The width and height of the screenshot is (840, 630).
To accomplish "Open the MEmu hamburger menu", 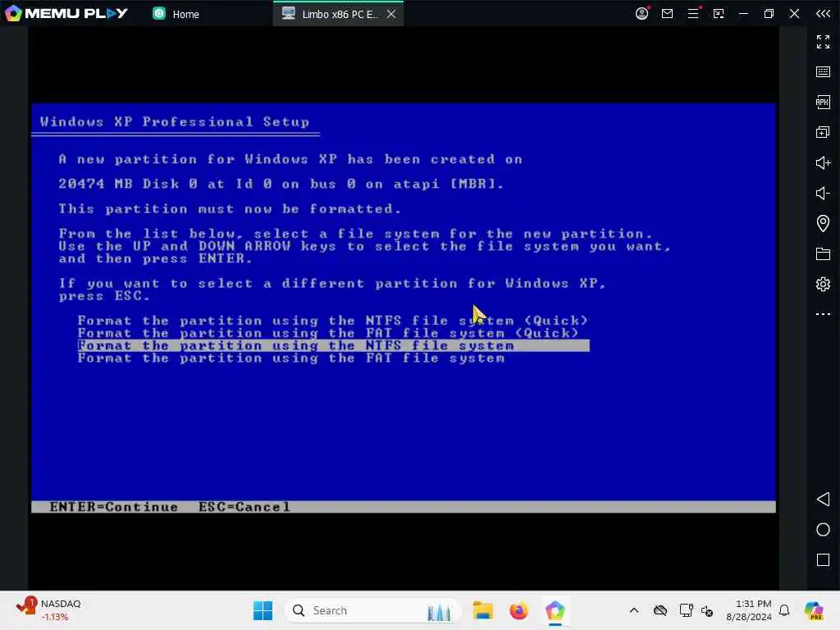I will [x=693, y=13].
